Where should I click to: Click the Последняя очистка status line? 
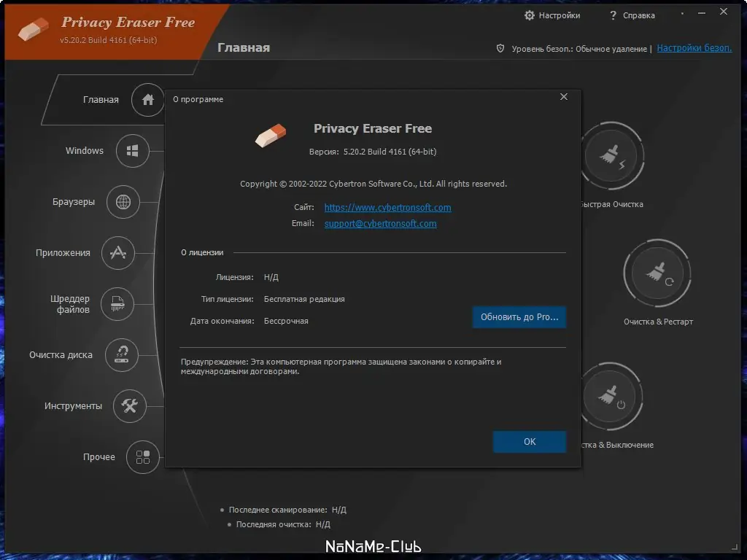[x=283, y=524]
